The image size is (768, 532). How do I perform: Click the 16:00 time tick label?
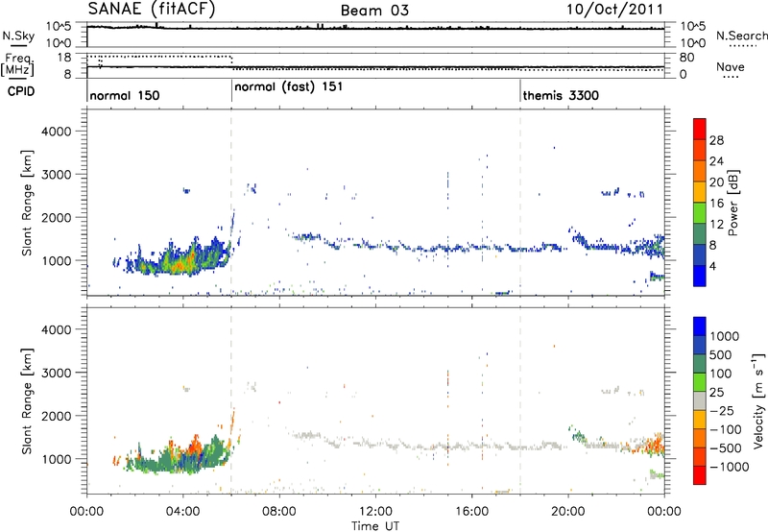471,512
